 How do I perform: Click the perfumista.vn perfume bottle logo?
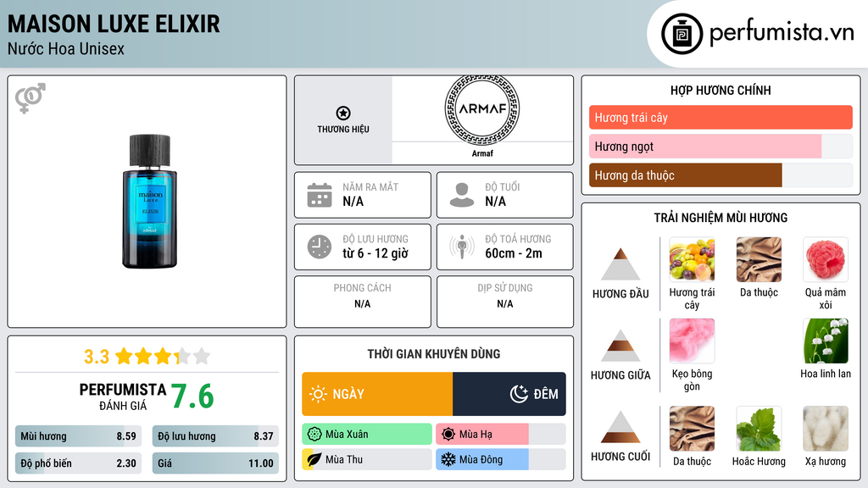(682, 34)
